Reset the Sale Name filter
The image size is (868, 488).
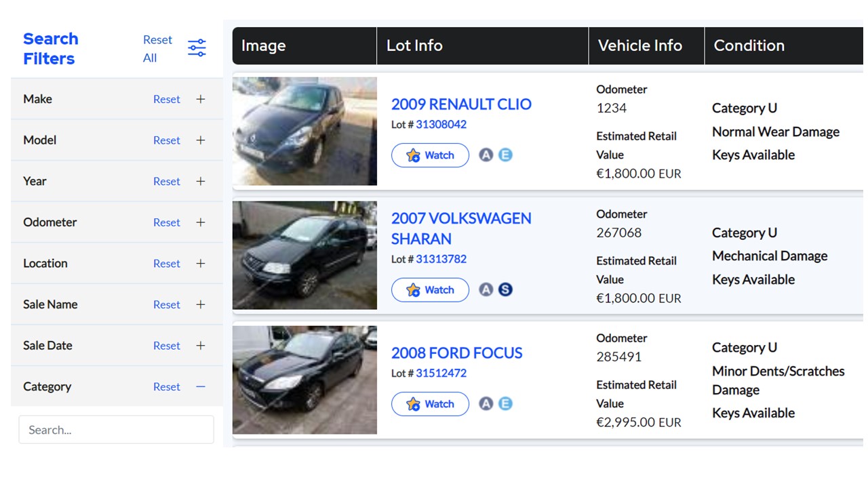point(167,304)
